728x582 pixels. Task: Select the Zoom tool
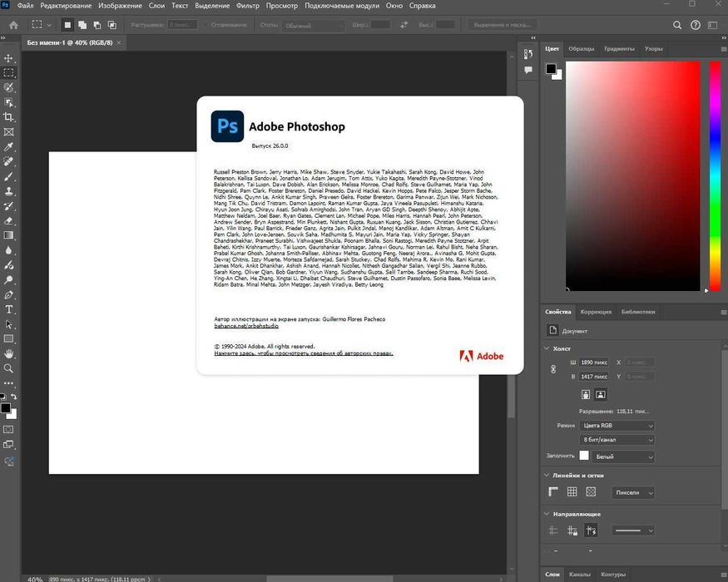8,368
